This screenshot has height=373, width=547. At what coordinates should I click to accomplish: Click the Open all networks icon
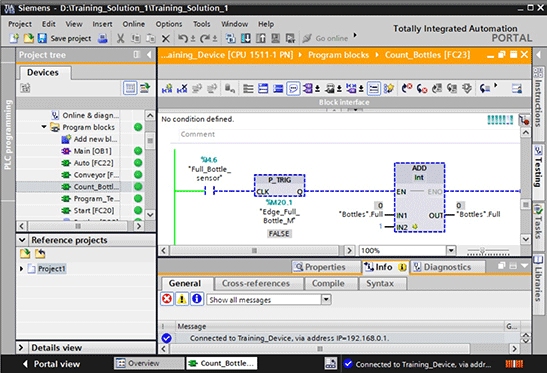[263, 89]
